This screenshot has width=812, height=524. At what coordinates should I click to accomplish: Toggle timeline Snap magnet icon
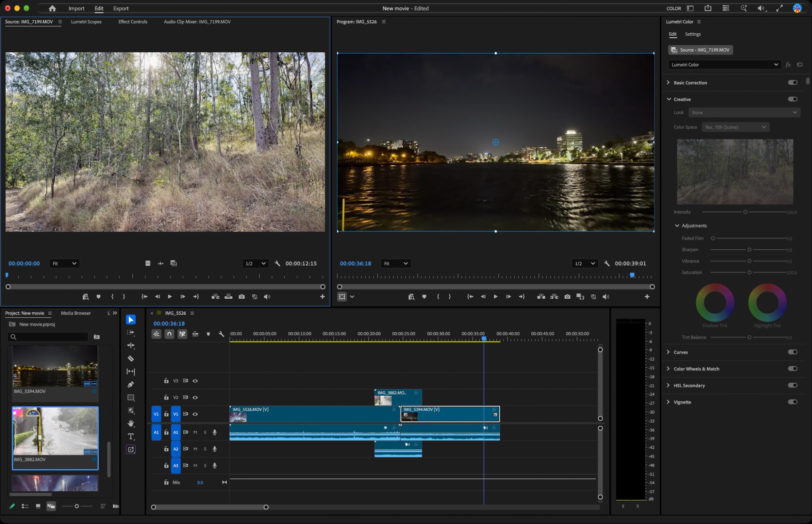[x=169, y=334]
